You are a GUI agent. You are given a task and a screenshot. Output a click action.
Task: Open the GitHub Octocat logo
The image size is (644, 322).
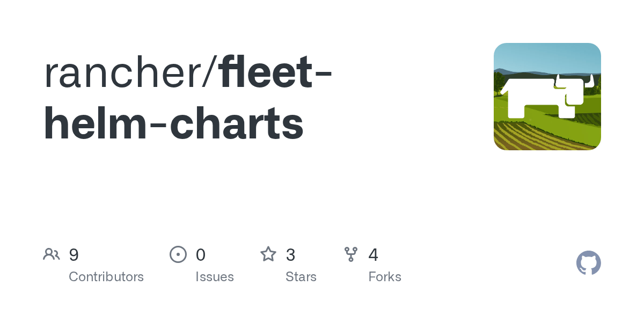click(589, 263)
